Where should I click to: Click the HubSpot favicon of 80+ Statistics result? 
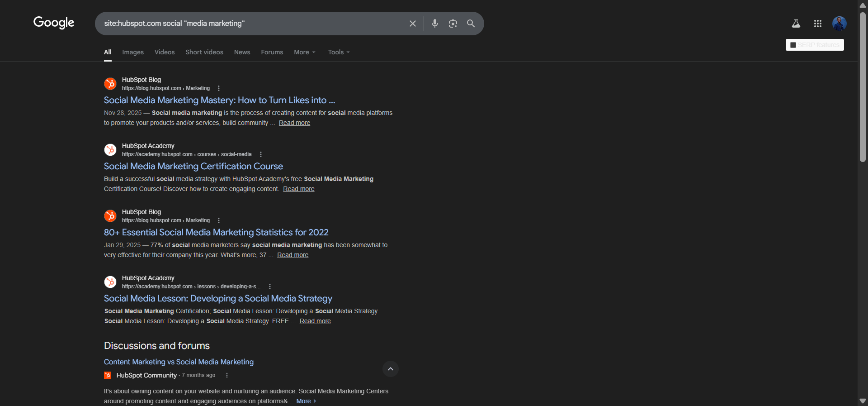(x=110, y=216)
